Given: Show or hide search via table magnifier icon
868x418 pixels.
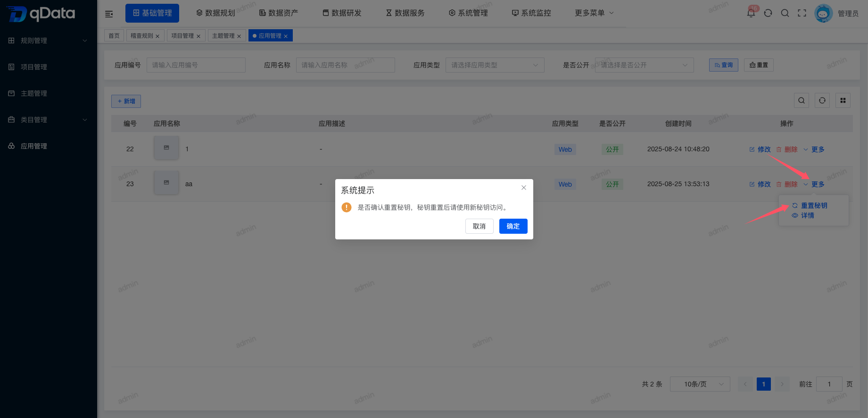Looking at the screenshot, I should (802, 100).
